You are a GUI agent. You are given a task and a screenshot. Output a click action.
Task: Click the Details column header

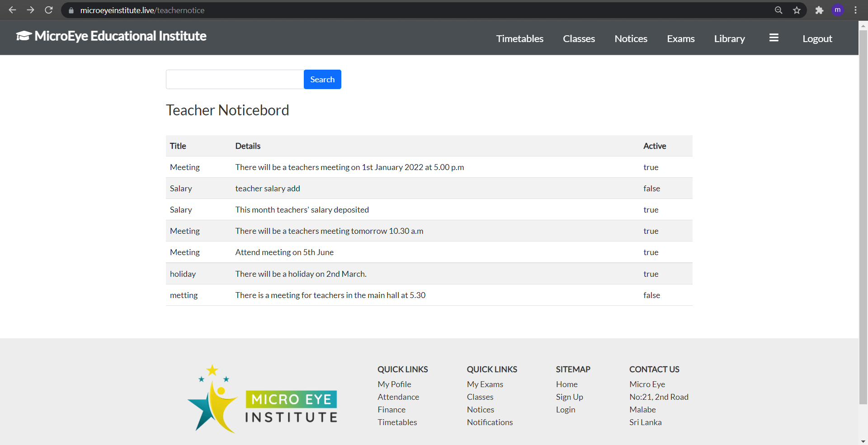pyautogui.click(x=248, y=146)
